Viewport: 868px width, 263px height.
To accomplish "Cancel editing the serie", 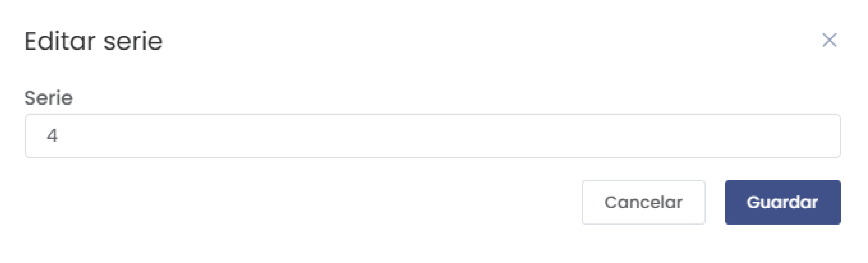I will pos(643,202).
